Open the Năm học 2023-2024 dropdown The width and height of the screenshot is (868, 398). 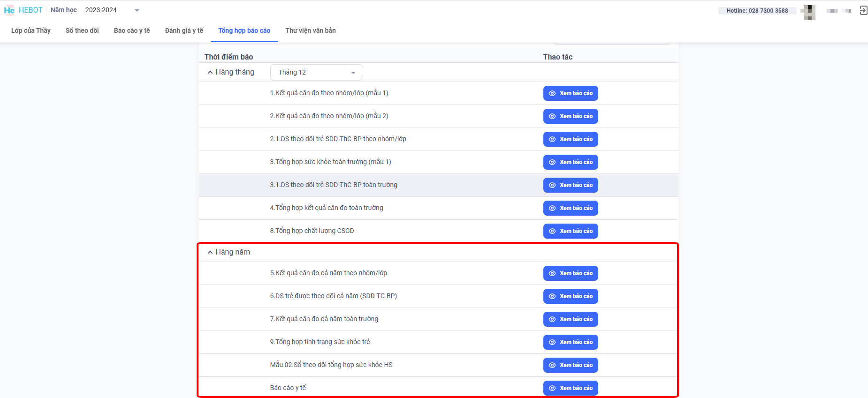click(137, 10)
